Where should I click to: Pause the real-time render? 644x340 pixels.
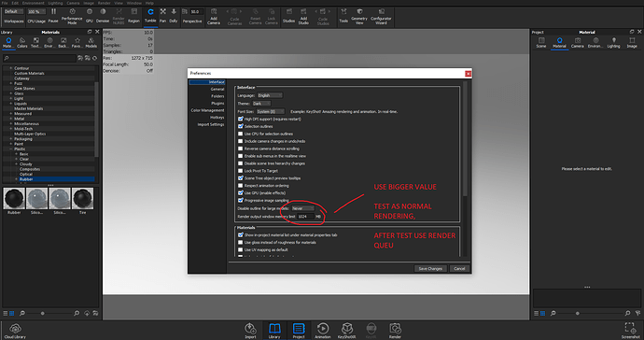[x=53, y=15]
